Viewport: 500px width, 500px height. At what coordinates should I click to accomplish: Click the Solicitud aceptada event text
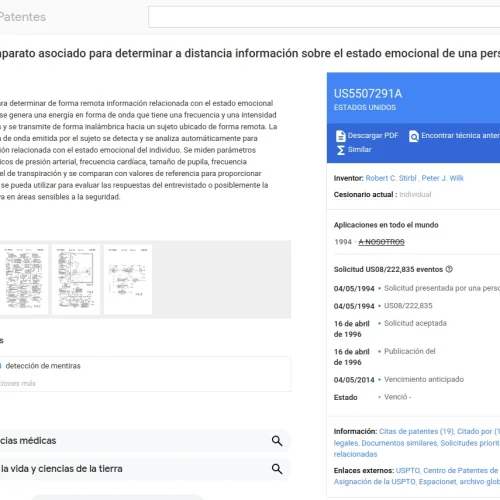tap(415, 323)
